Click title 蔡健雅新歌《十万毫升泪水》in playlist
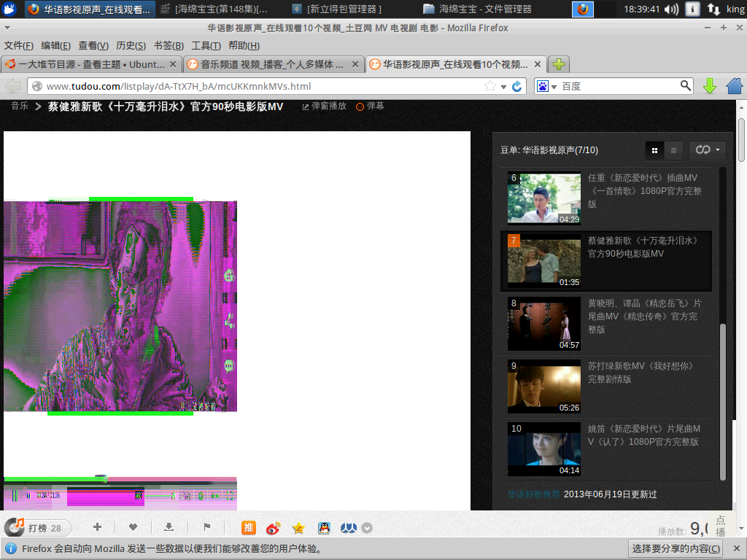 click(643, 247)
